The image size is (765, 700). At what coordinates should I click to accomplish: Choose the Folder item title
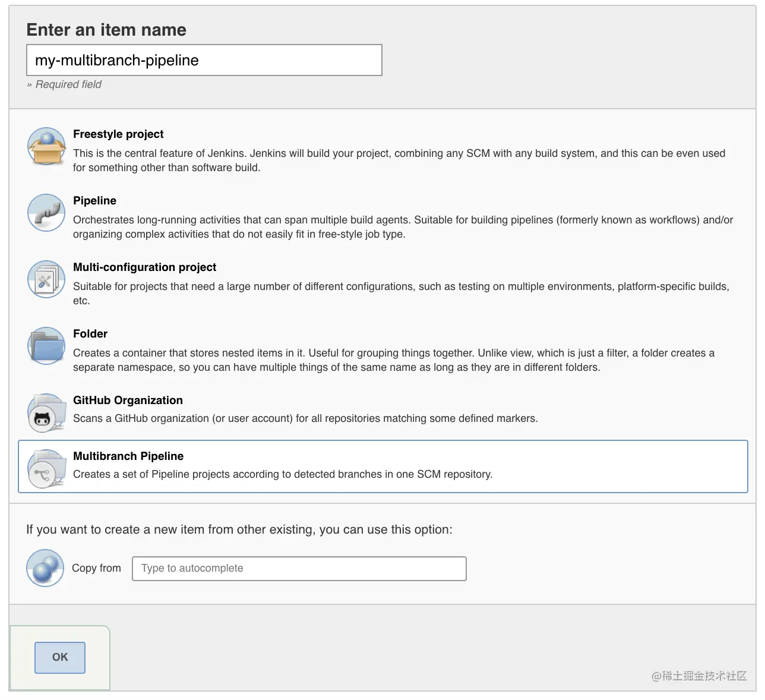(90, 334)
